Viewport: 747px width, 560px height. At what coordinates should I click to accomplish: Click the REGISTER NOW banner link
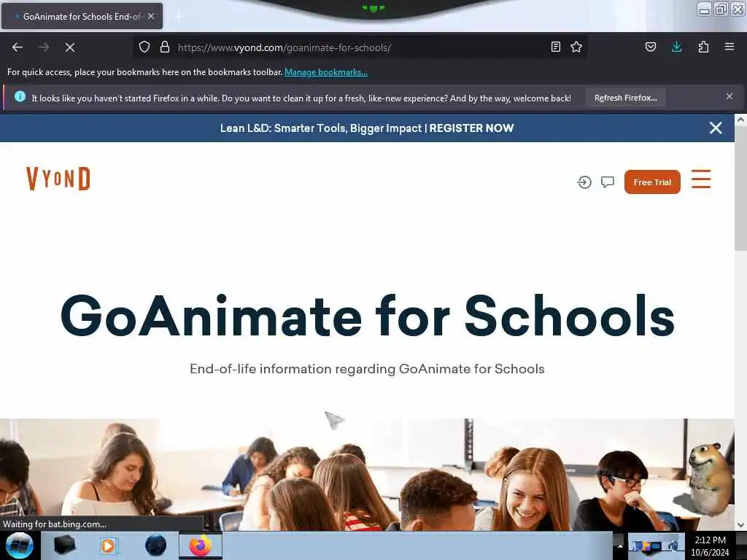point(471,128)
